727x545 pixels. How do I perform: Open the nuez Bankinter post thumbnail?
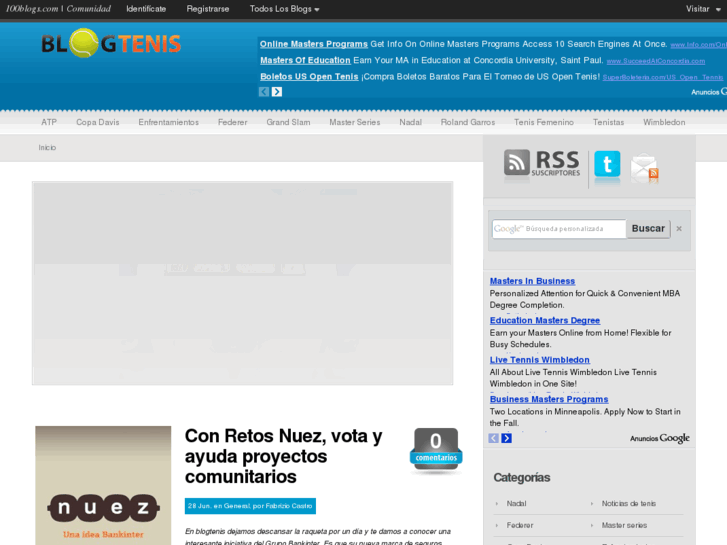[x=103, y=485]
